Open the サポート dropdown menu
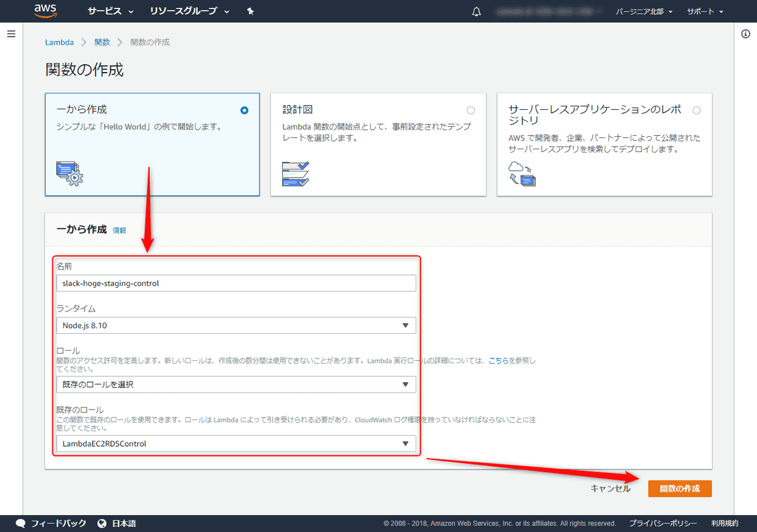The image size is (757, 532). [705, 11]
